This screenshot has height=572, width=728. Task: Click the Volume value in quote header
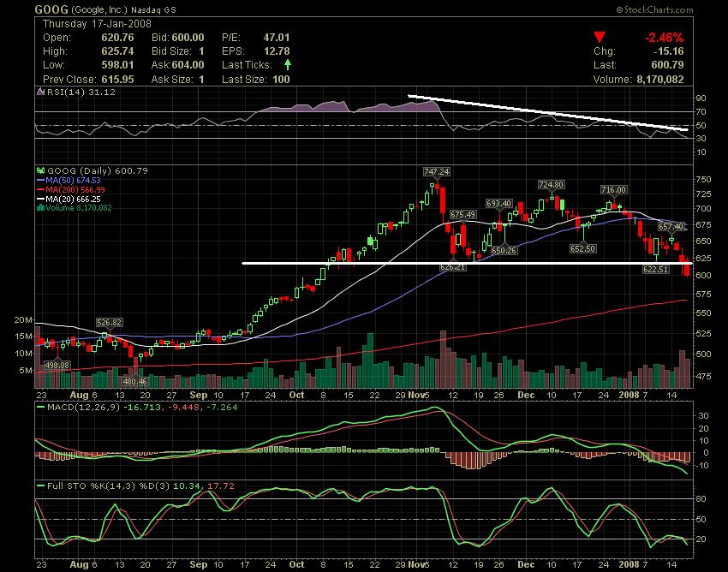point(660,80)
